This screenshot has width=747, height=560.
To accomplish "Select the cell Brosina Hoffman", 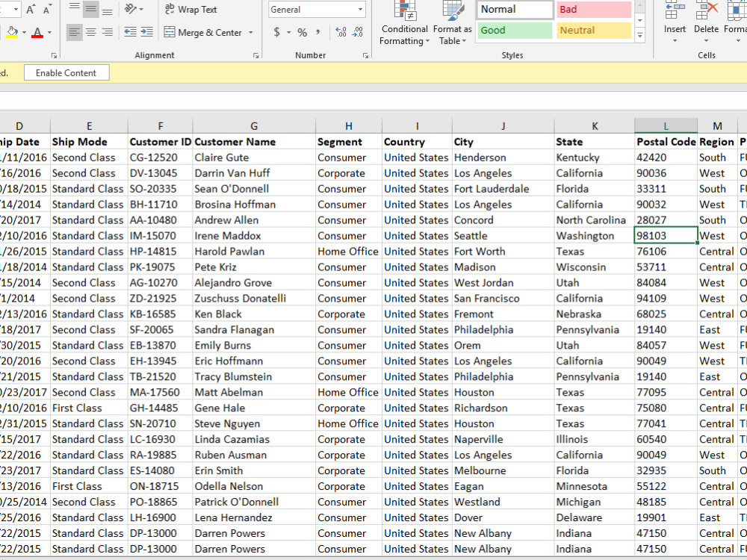I will coord(254,205).
